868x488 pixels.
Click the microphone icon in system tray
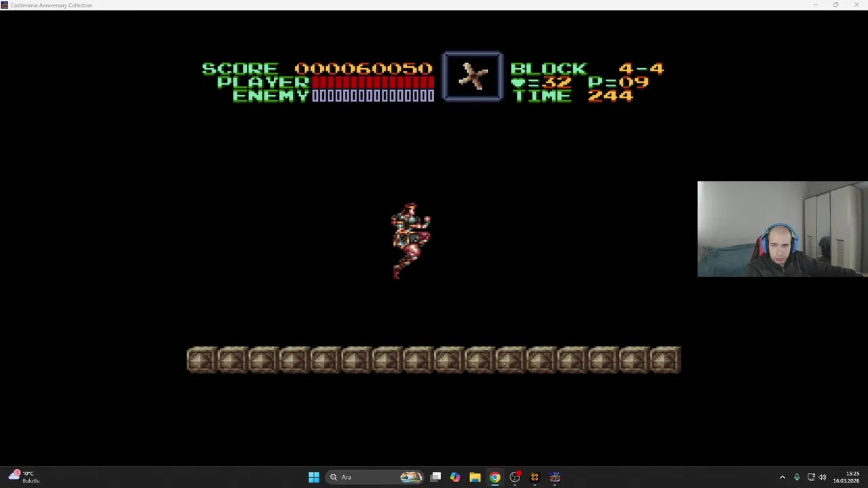tap(797, 477)
